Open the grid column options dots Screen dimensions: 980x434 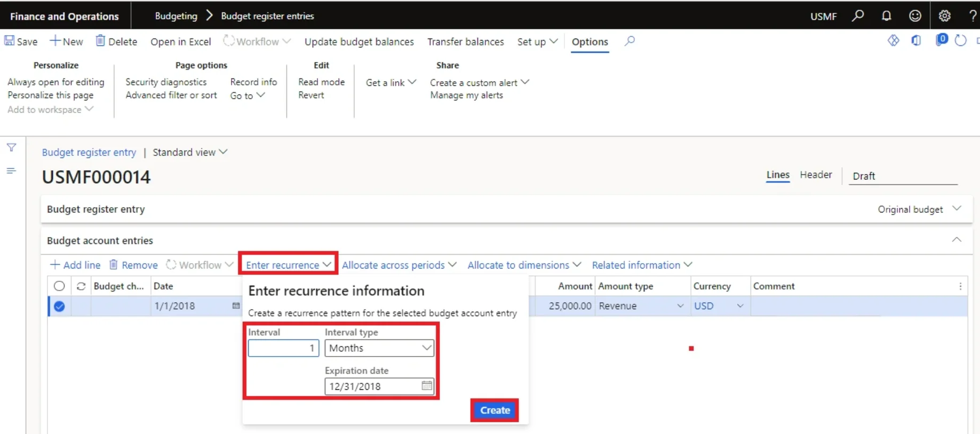click(x=960, y=286)
